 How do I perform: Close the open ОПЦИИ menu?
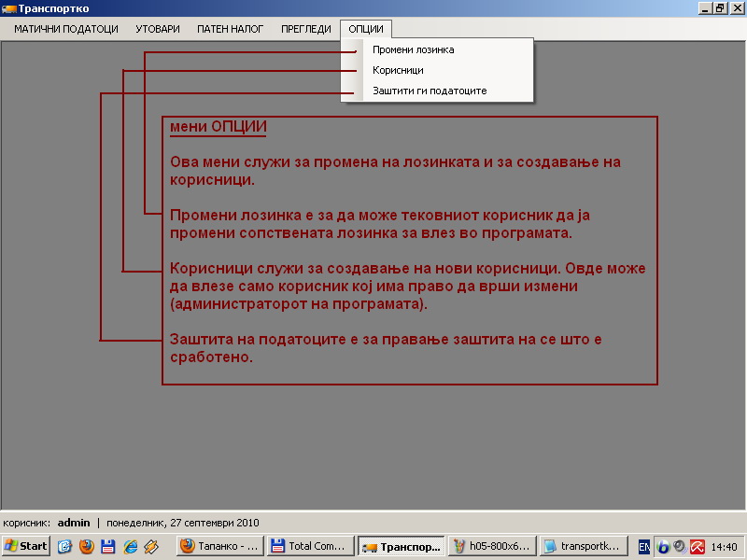366,29
